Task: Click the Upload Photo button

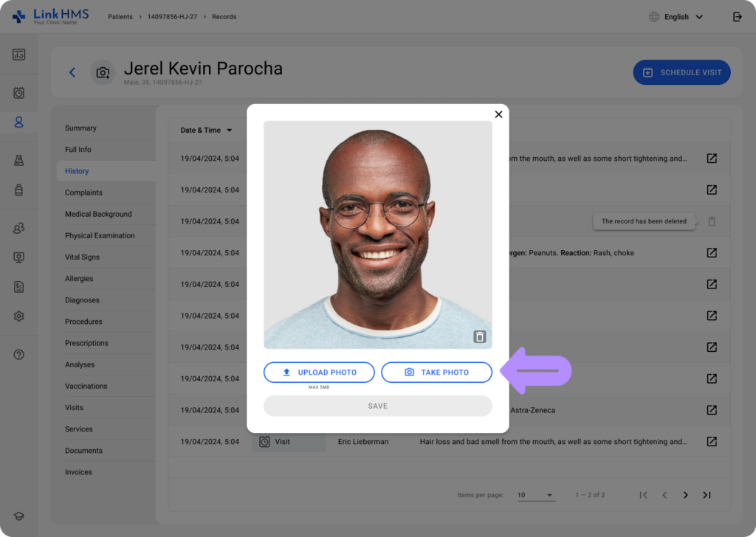Action: (319, 373)
